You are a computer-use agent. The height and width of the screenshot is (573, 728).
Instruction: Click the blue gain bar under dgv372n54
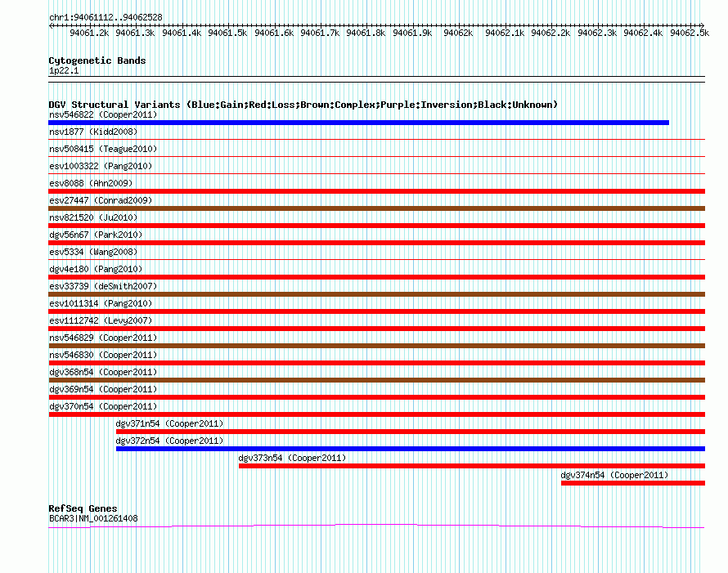(411, 449)
